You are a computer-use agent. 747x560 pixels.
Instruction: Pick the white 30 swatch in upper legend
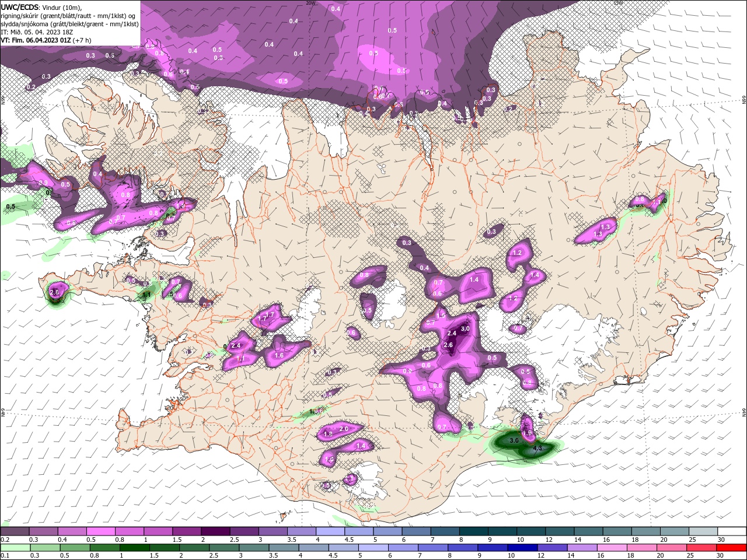(732, 531)
